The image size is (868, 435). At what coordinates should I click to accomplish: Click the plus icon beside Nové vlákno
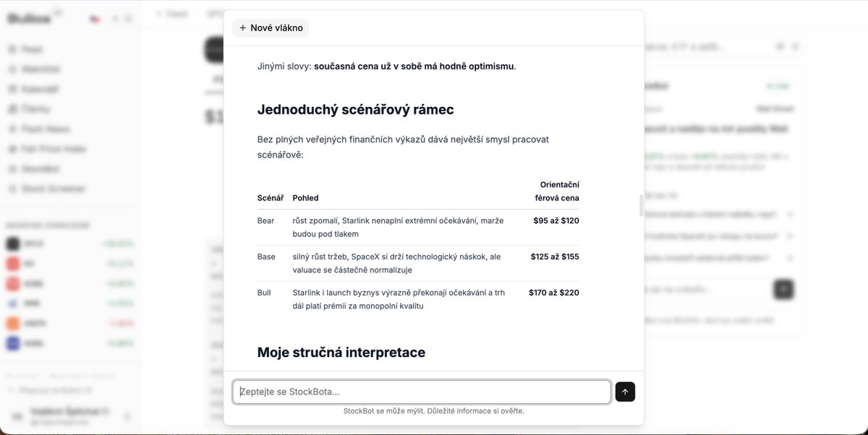click(x=242, y=28)
